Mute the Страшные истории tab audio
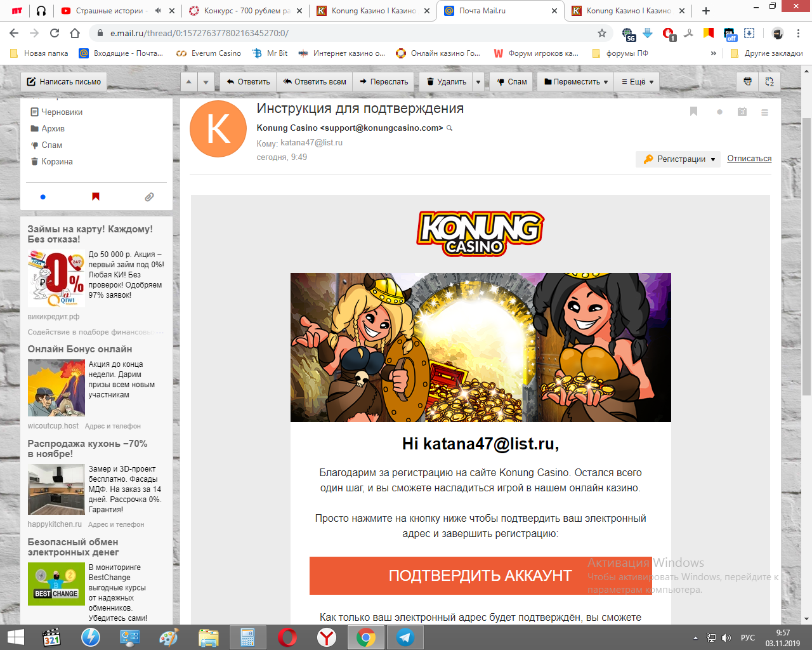Image resolution: width=812 pixels, height=650 pixels. (x=158, y=11)
